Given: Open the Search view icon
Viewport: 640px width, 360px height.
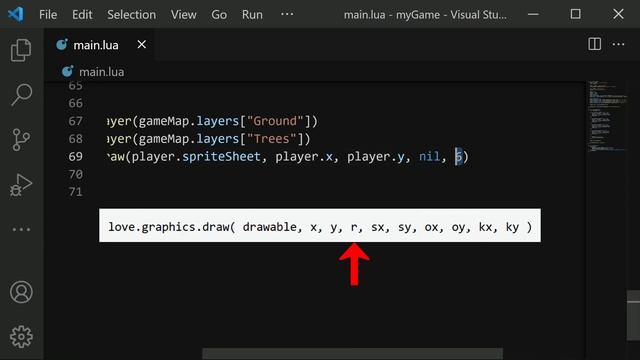Looking at the screenshot, I should pos(21,95).
